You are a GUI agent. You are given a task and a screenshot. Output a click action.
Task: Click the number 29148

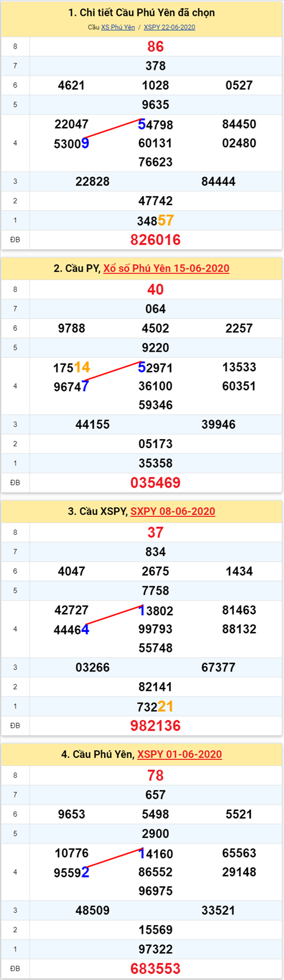(239, 872)
